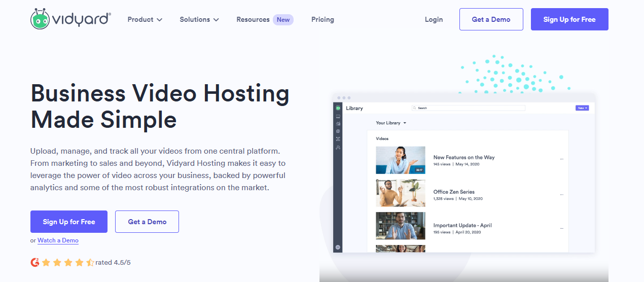
Task: Open the New Features on the Way thumbnail
Action: point(401,160)
